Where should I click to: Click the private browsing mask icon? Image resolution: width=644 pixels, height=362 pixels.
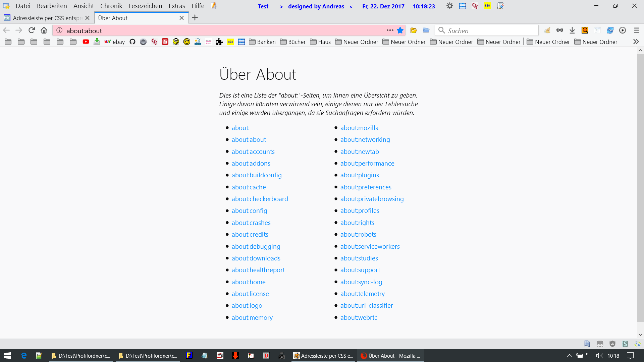(x=559, y=31)
